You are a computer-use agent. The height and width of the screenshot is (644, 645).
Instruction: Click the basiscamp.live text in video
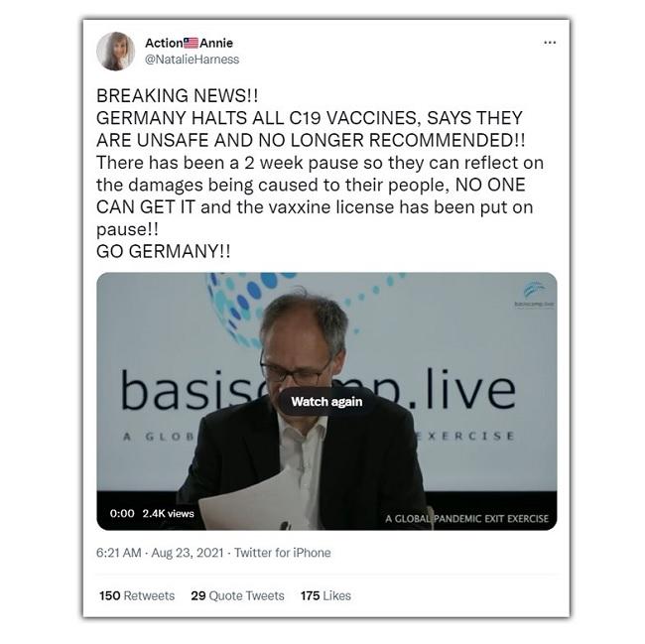pos(318,389)
